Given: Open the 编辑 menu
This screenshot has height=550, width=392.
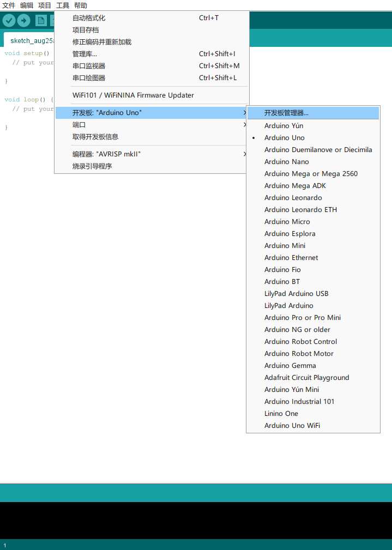Looking at the screenshot, I should pos(27,5).
